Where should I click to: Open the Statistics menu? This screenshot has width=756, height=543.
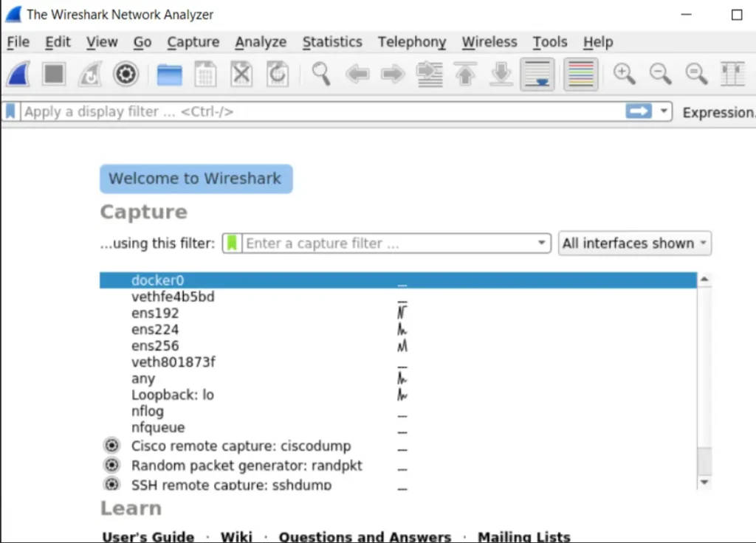coord(332,42)
